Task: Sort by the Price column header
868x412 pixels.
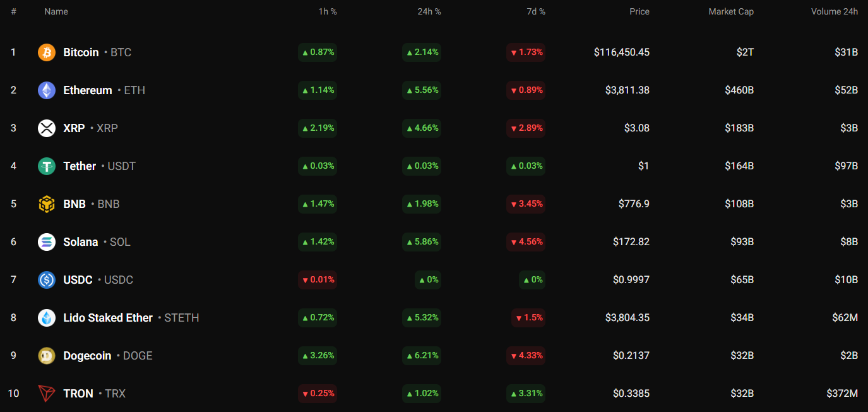Action: pyautogui.click(x=639, y=11)
